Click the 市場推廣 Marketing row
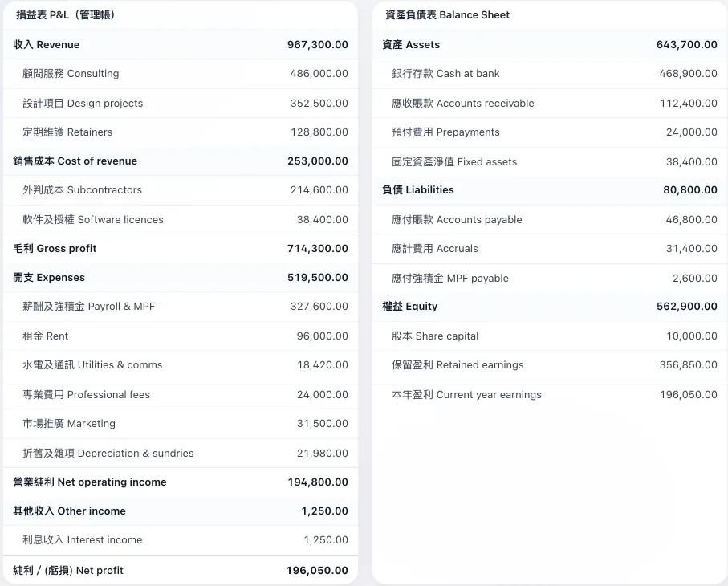728x586 pixels. 181,424
